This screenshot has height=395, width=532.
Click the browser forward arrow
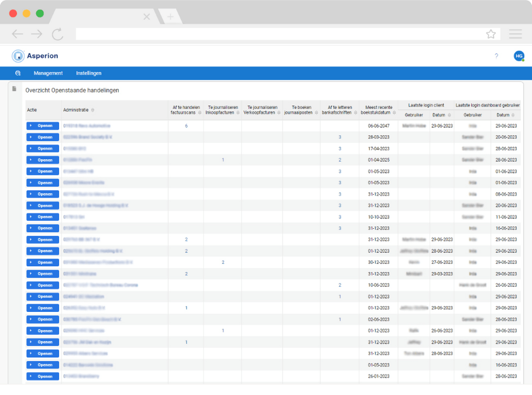(x=37, y=34)
